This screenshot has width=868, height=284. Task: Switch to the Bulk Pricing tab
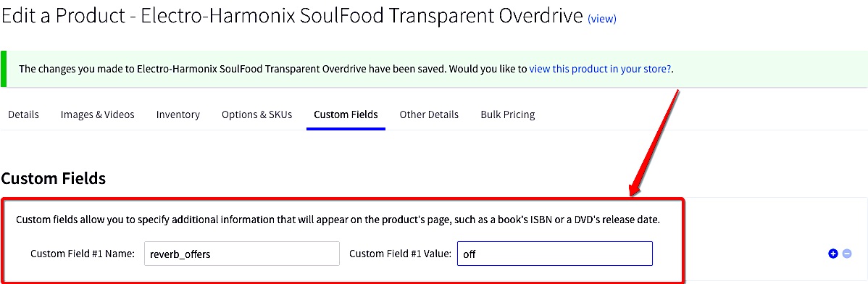click(x=508, y=114)
